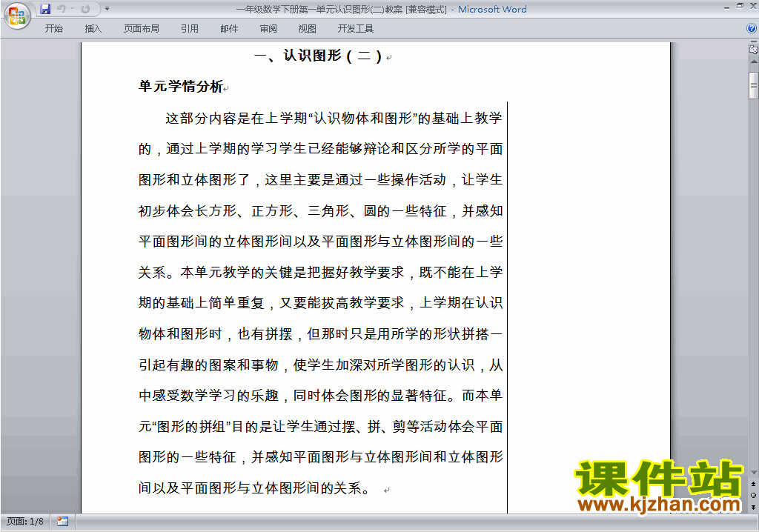Select the 审阅 ribbon tab
Viewport: 759px width, 532px height.
point(268,29)
